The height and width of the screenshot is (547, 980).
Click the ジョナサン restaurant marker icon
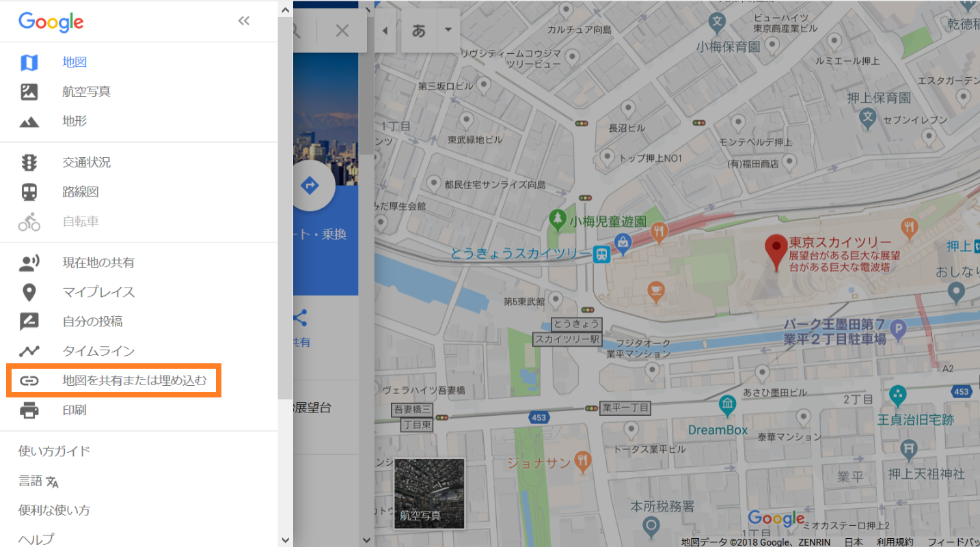point(582,463)
